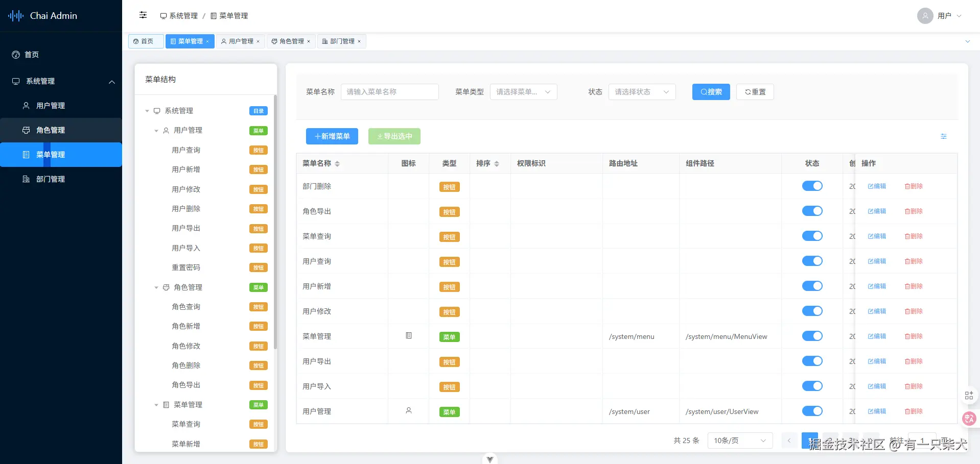980x464 pixels.
Task: Toggle status switch for 用户修改 row
Action: 812,311
